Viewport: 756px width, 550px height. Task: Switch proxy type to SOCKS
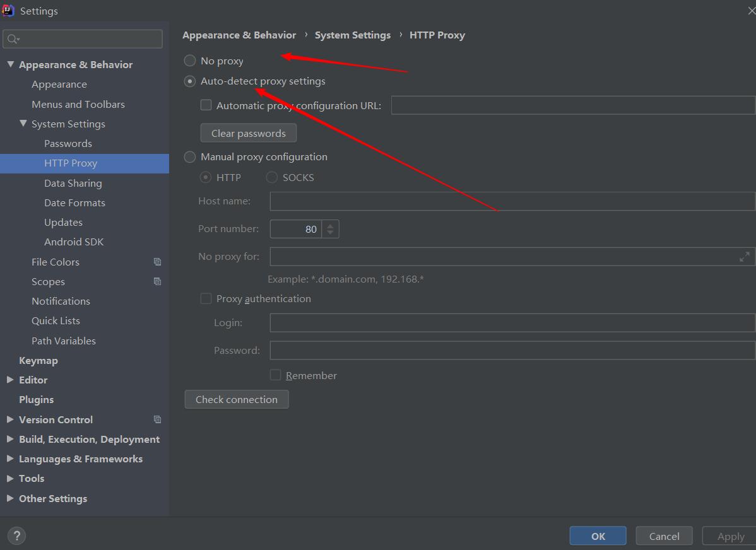pyautogui.click(x=271, y=177)
